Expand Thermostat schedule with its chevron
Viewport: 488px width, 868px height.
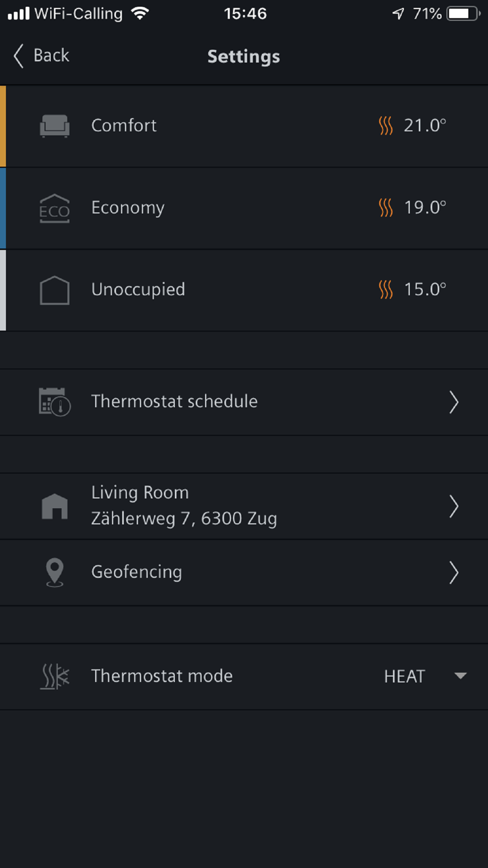454,402
